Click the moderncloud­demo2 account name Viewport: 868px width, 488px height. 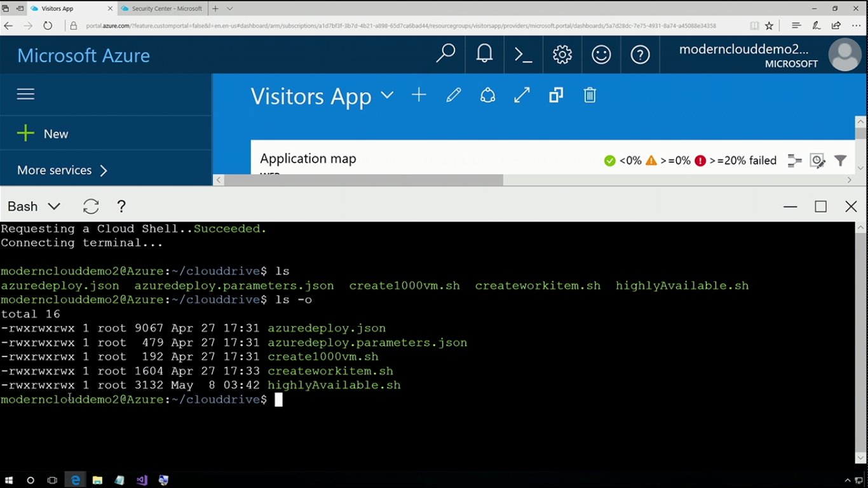(743, 50)
